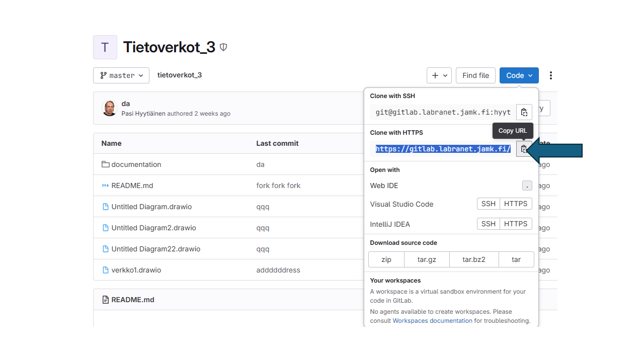Open IntelliJ IDEA via HTTPS
The width and height of the screenshot is (644, 362).
516,224
